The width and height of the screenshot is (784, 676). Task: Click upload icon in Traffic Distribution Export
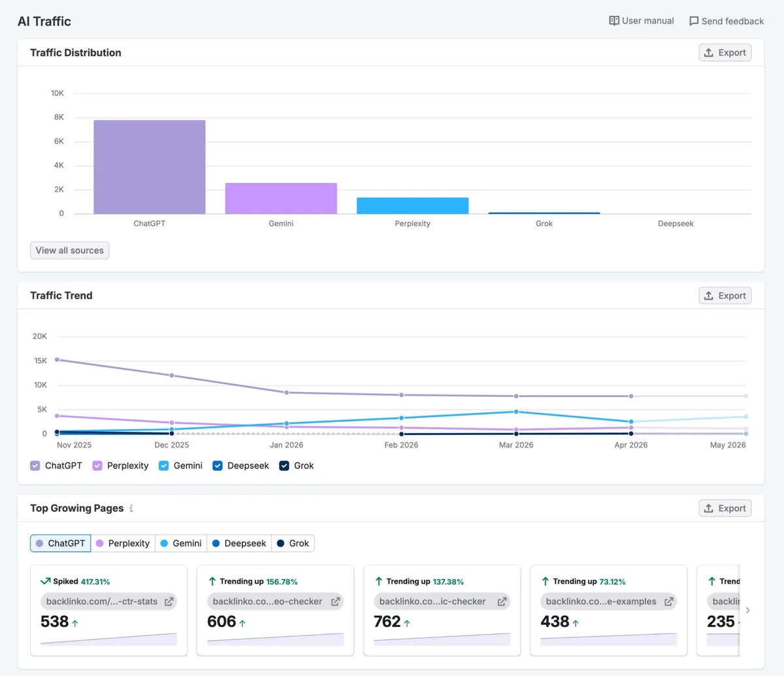[x=709, y=53]
